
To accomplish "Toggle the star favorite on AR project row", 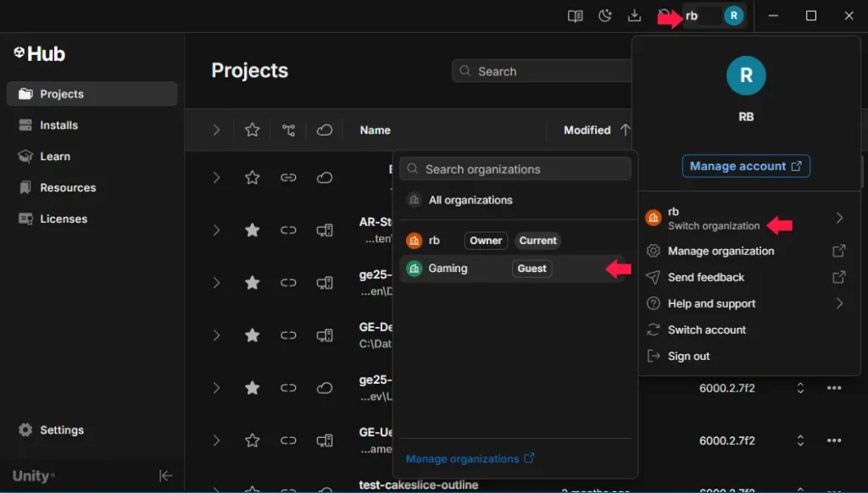I will point(252,230).
